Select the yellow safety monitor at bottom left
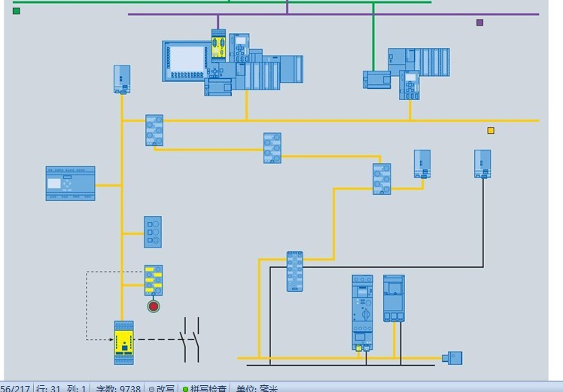Screen dimensions: 563x392 pos(123,343)
